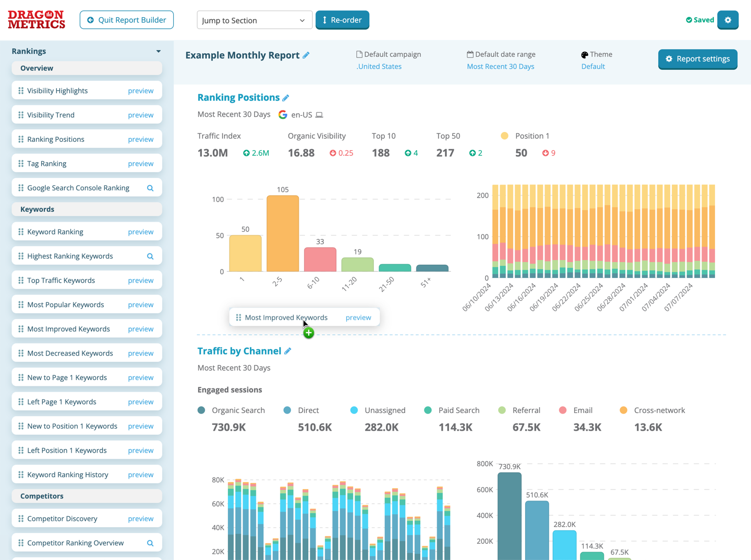The height and width of the screenshot is (560, 751).
Task: Grab drag handle of Visibility Highlights
Action: 21,91
